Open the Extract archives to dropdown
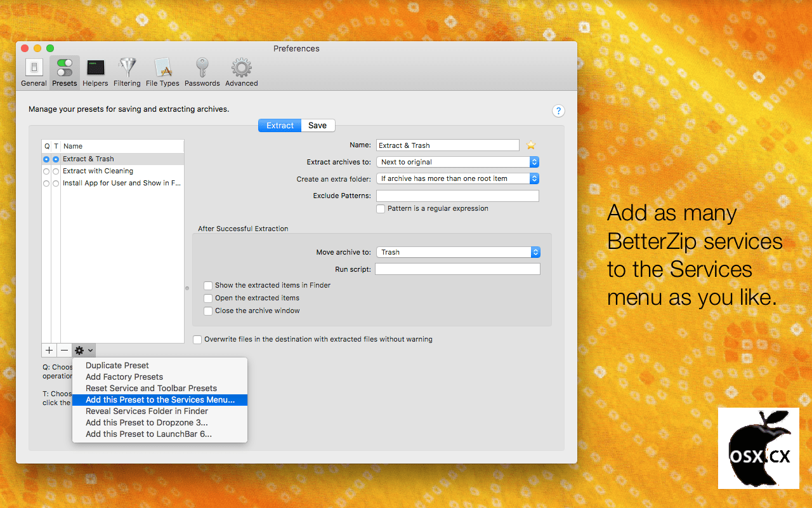812x508 pixels. 457,162
